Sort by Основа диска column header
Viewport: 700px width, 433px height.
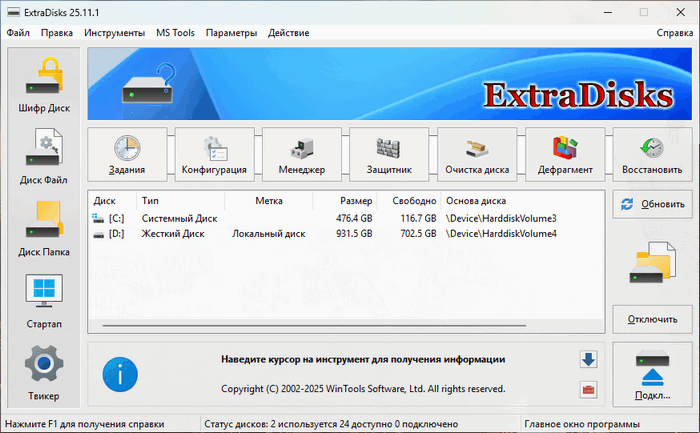[x=523, y=201]
